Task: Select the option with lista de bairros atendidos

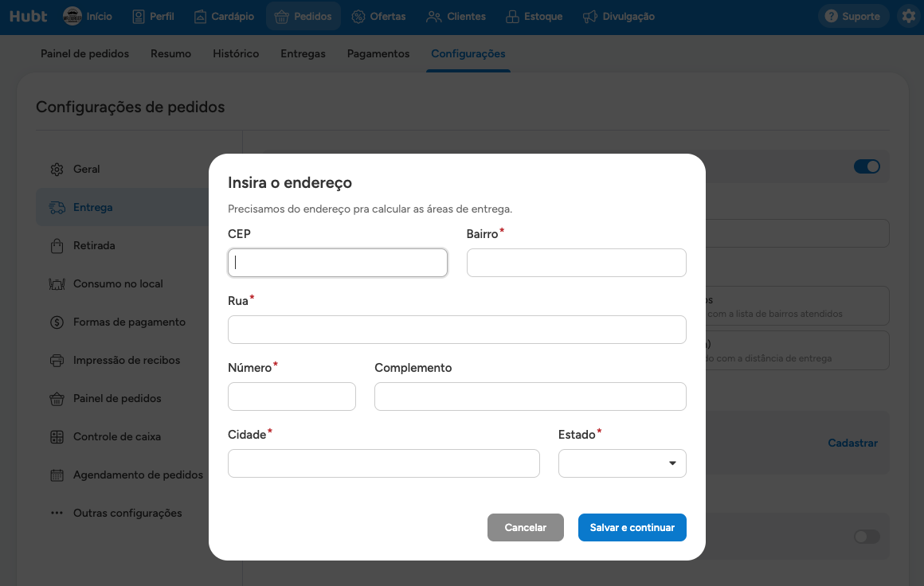Action: click(x=797, y=306)
